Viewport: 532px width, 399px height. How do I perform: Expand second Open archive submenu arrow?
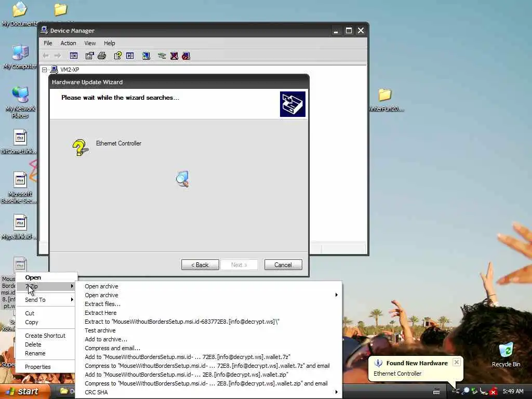tap(336, 295)
